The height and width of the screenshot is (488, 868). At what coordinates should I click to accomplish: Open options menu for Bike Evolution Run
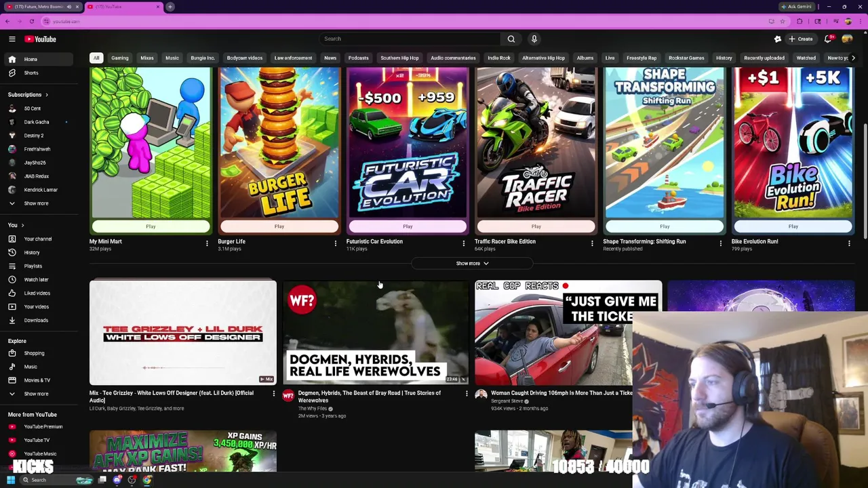point(849,243)
